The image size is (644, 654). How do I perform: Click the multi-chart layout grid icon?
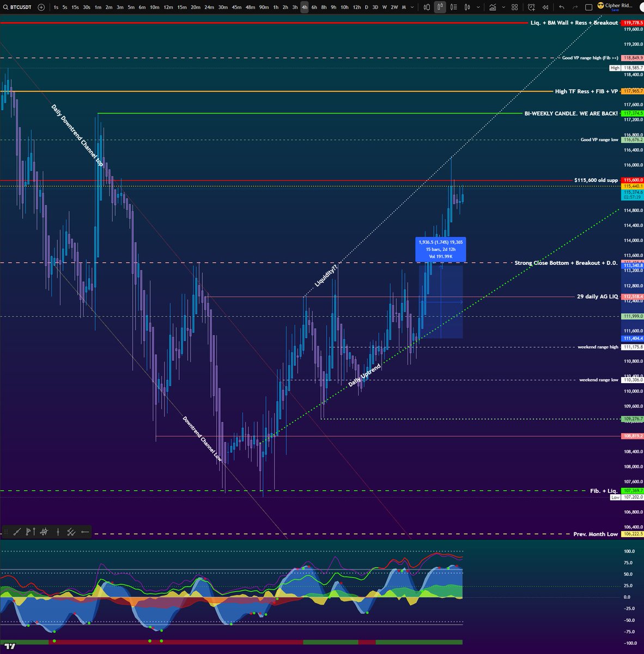514,8
